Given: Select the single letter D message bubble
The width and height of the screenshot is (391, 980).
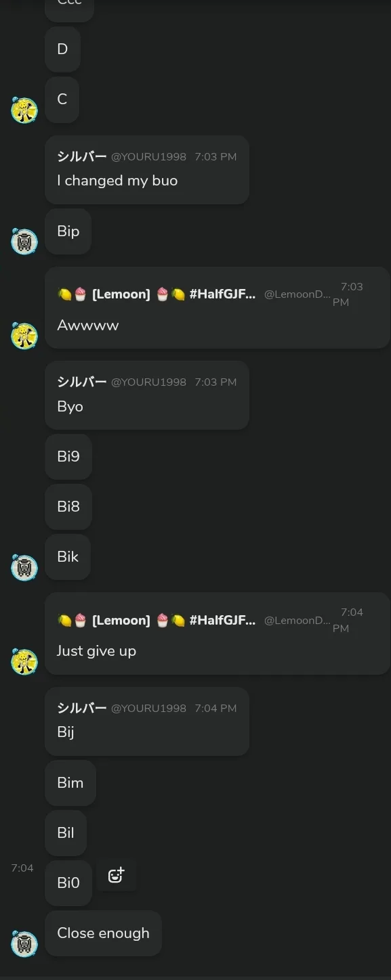Looking at the screenshot, I should click(62, 49).
